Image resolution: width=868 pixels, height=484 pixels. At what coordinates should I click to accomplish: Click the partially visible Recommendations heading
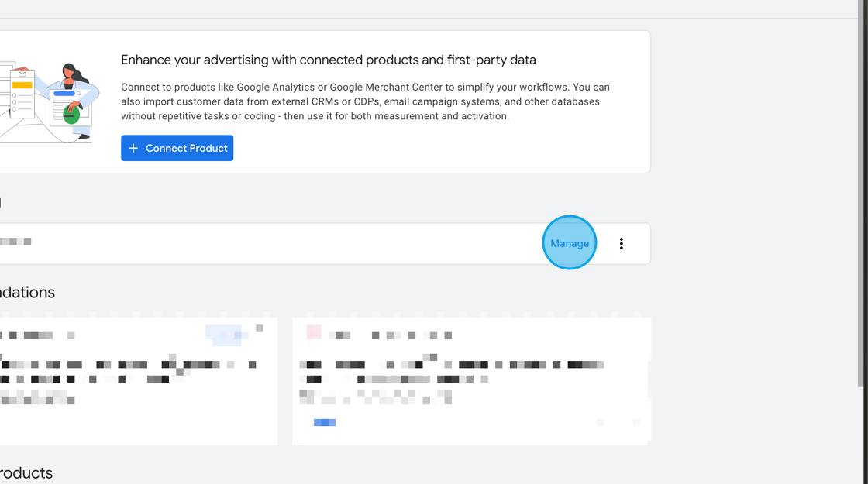tap(27, 292)
